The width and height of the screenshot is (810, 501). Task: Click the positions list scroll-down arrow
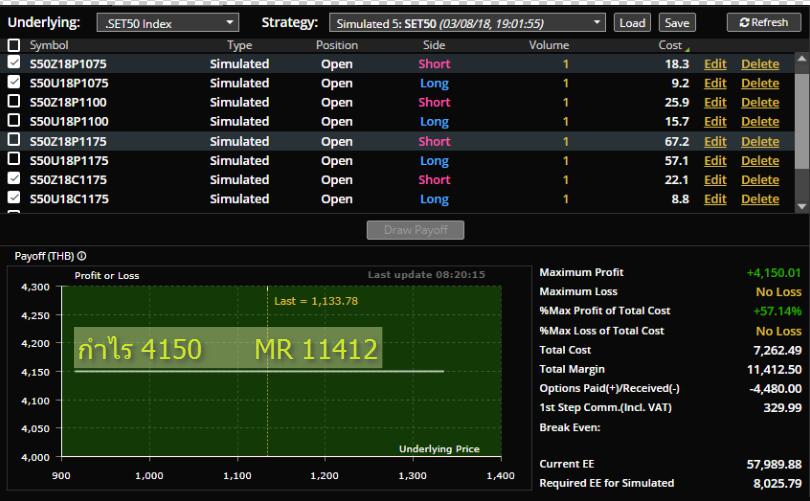[802, 206]
